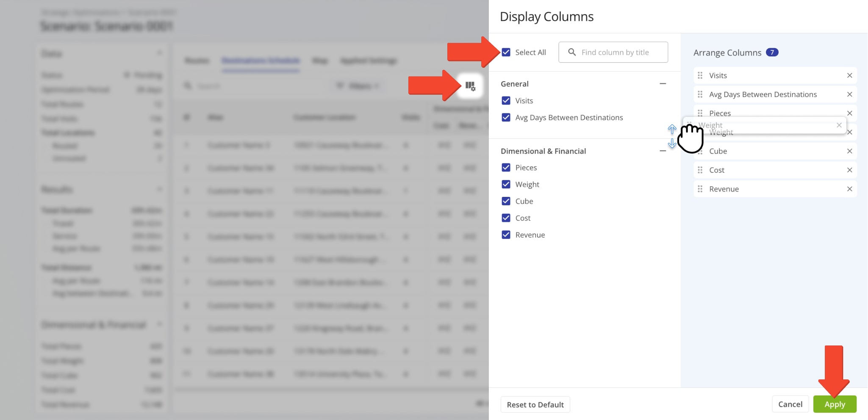Remove Cube from arranged columns
This screenshot has height=420, width=868.
pyautogui.click(x=849, y=151)
